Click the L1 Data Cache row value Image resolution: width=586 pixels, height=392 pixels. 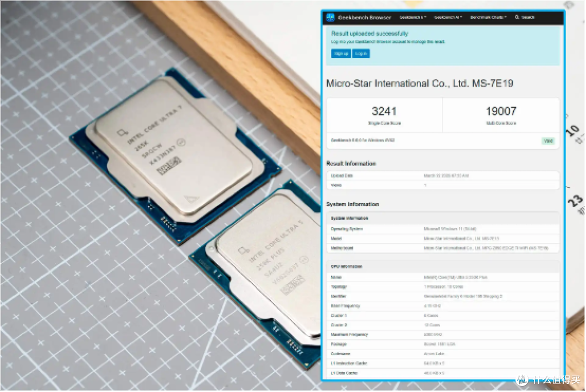point(434,374)
